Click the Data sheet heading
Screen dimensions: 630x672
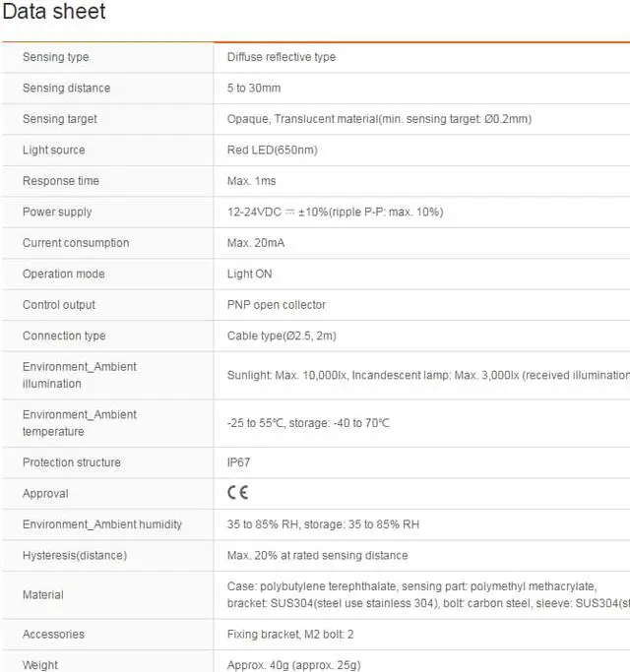pos(54,13)
